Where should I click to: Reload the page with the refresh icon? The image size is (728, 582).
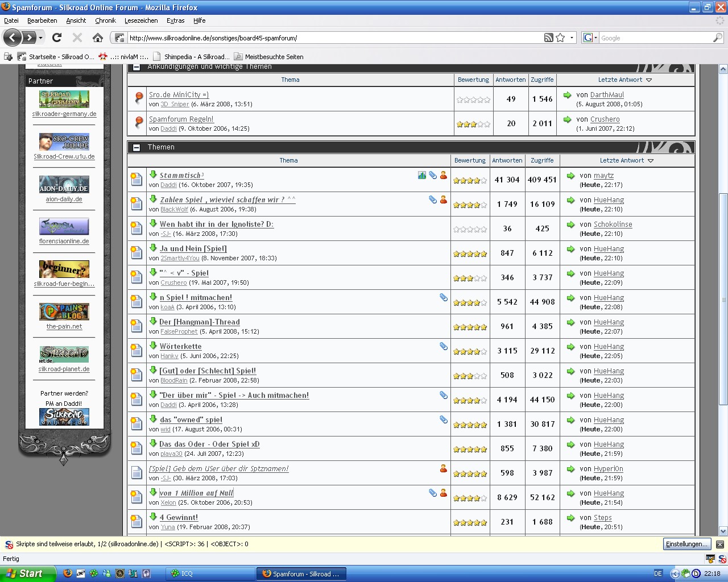pos(57,38)
